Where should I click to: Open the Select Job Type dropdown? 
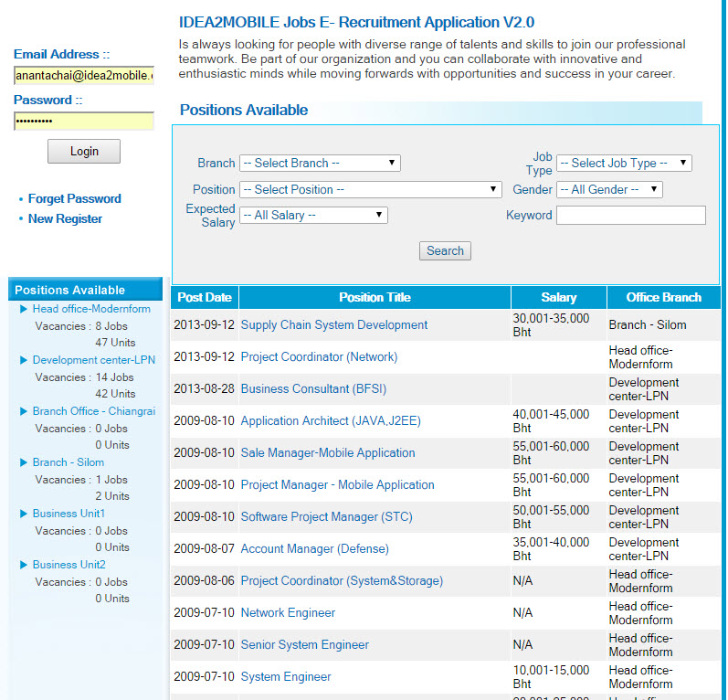(x=624, y=163)
